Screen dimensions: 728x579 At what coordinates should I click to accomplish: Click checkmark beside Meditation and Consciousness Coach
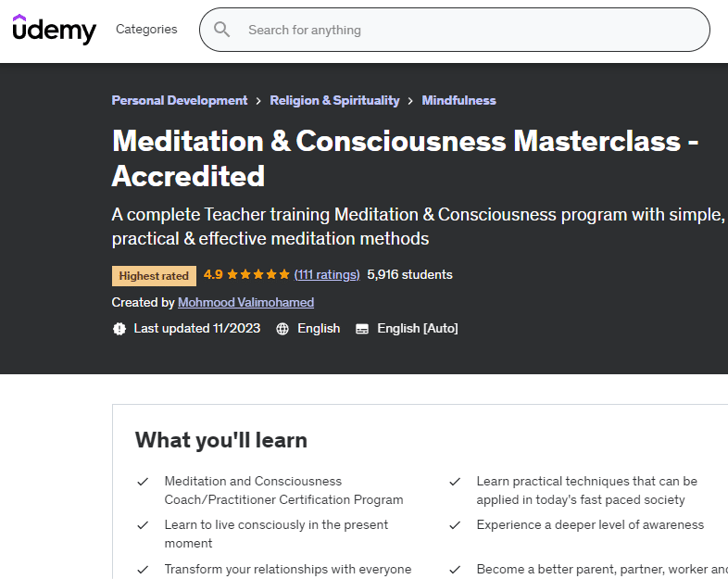click(x=143, y=482)
